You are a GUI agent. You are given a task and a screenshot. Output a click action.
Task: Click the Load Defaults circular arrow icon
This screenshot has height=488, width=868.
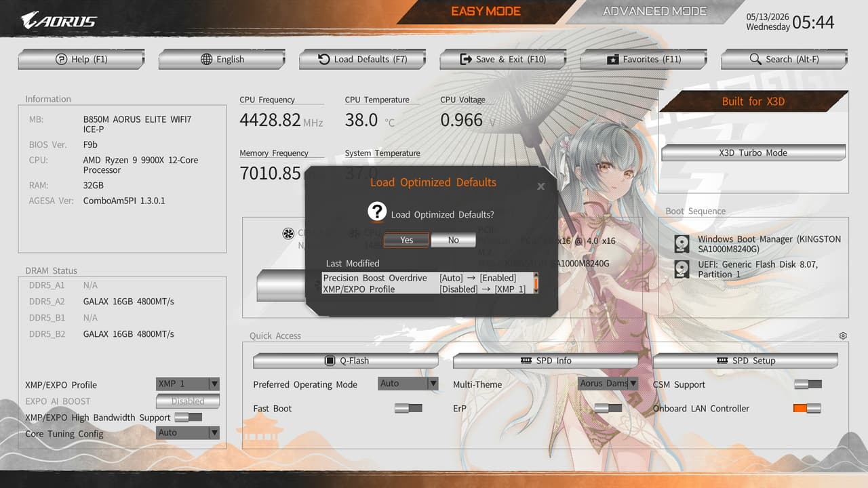click(324, 60)
